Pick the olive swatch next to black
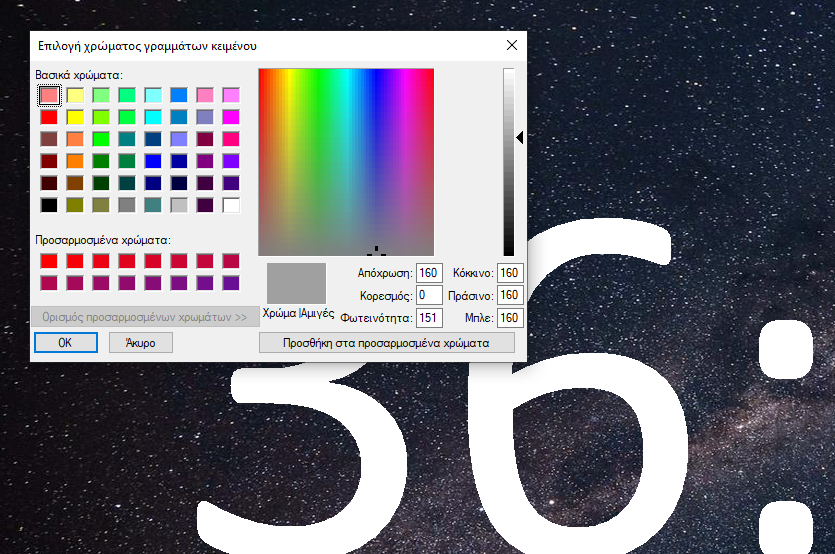This screenshot has width=835, height=554. (x=75, y=205)
